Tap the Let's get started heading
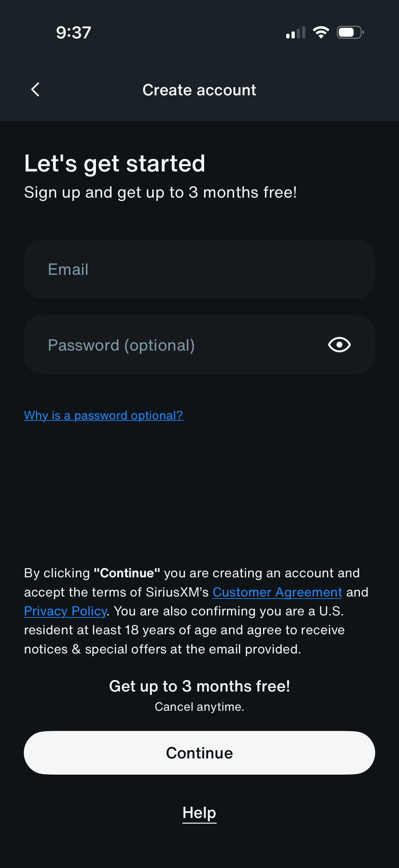This screenshot has width=399, height=868. point(114,163)
